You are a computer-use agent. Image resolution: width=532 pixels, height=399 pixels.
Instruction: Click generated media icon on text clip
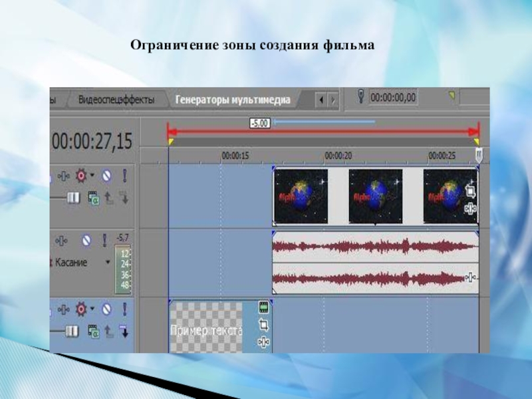264,307
